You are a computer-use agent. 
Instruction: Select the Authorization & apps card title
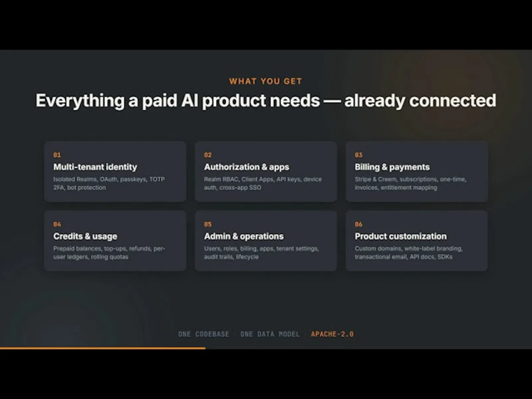(246, 167)
